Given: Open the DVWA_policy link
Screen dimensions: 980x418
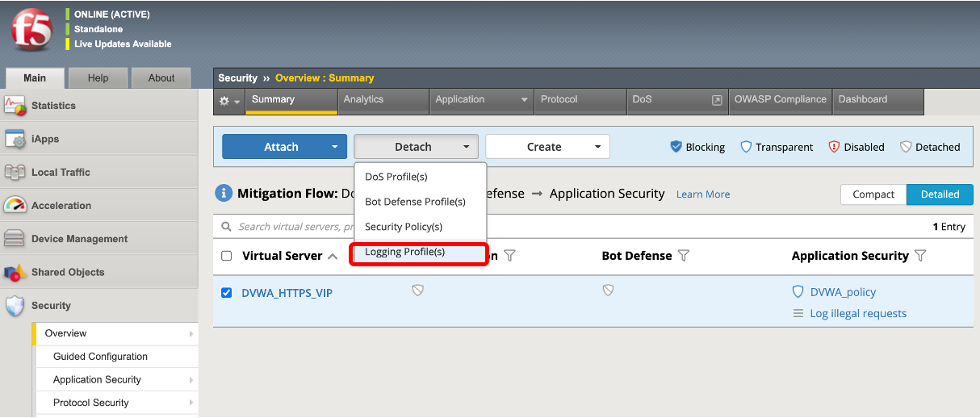Looking at the screenshot, I should [x=843, y=292].
